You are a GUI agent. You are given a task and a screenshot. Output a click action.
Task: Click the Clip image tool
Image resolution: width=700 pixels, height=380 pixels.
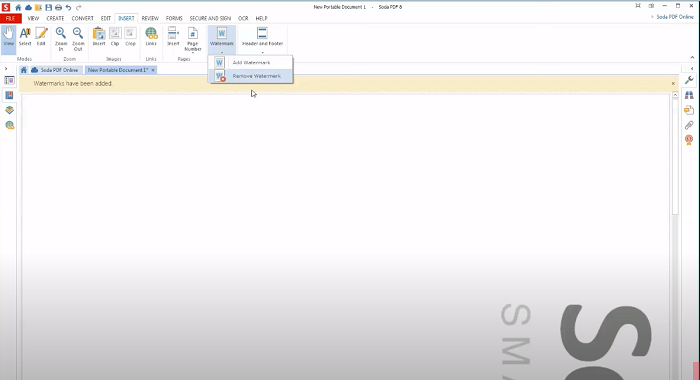click(x=115, y=37)
